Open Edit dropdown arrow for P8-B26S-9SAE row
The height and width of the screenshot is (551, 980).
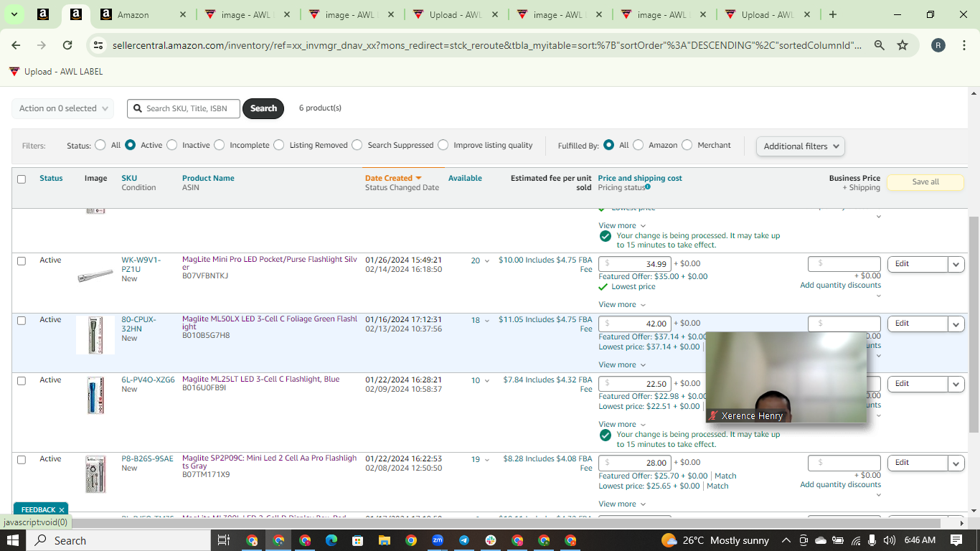coord(956,463)
